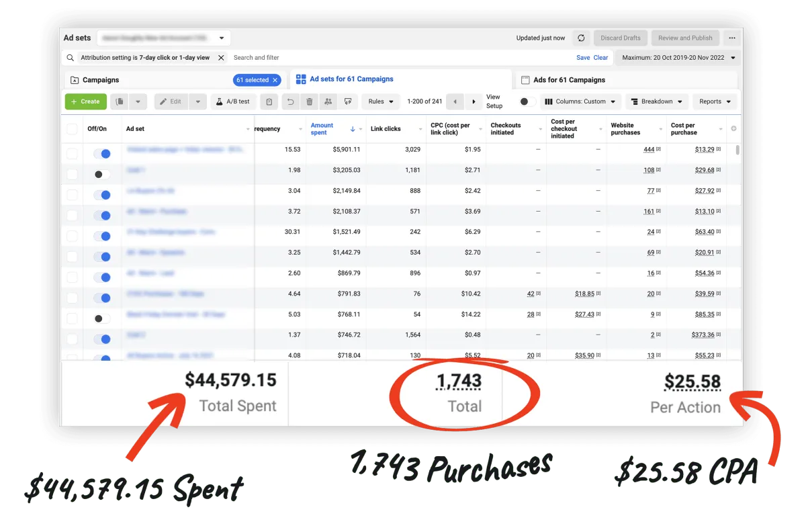Image resolution: width=806 pixels, height=532 pixels.
Task: Clear the 61 selected campaigns chip
Action: (275, 80)
